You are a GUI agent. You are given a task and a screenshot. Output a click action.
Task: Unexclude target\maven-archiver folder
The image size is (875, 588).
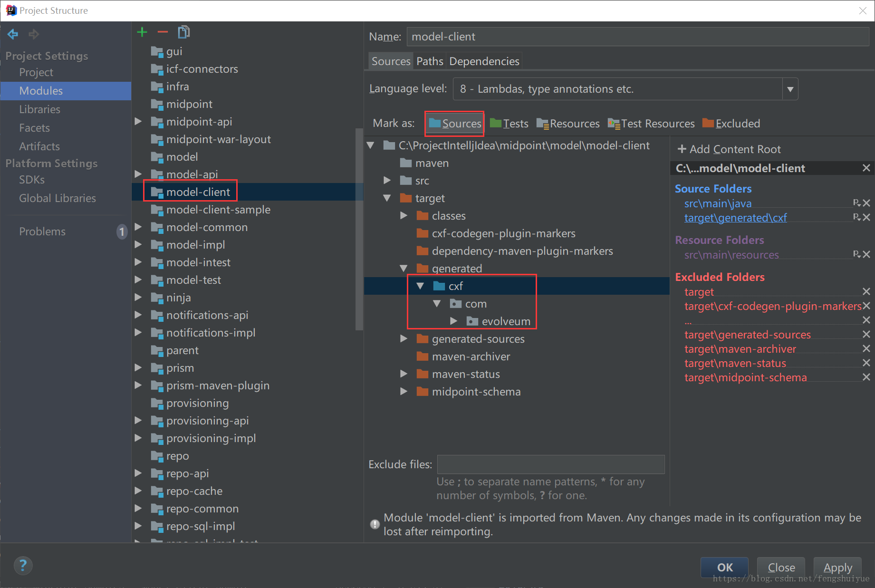click(x=867, y=349)
